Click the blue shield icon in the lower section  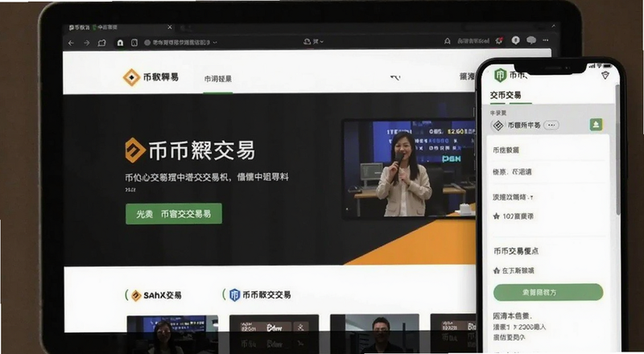tap(234, 294)
